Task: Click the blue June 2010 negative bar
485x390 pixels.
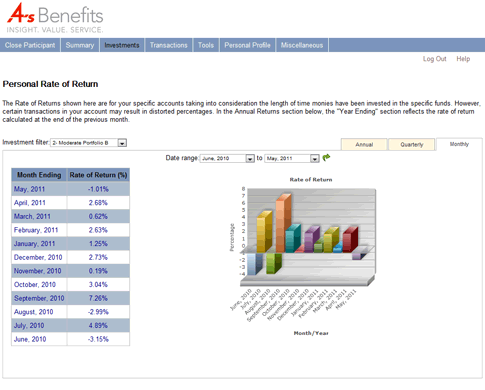Action: click(254, 263)
